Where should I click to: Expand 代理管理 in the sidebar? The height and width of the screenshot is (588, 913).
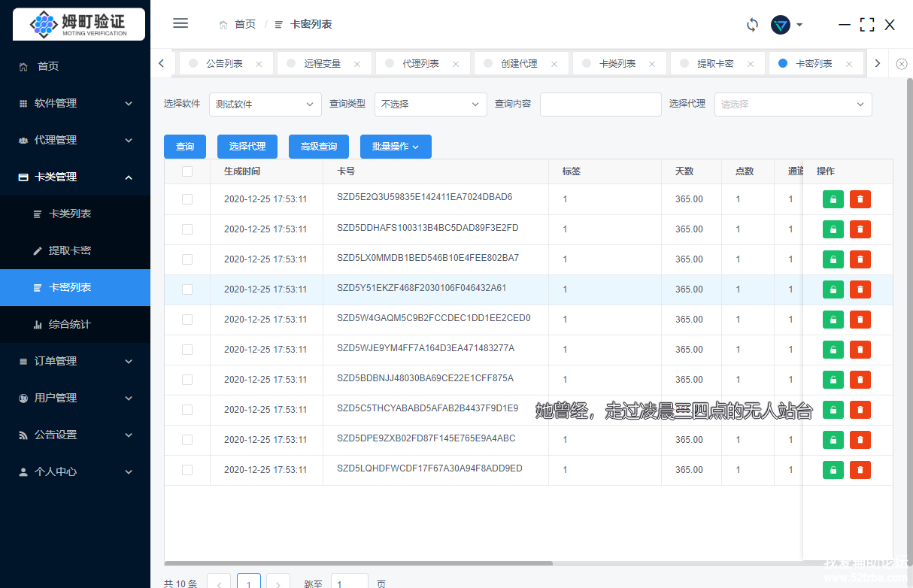click(75, 140)
